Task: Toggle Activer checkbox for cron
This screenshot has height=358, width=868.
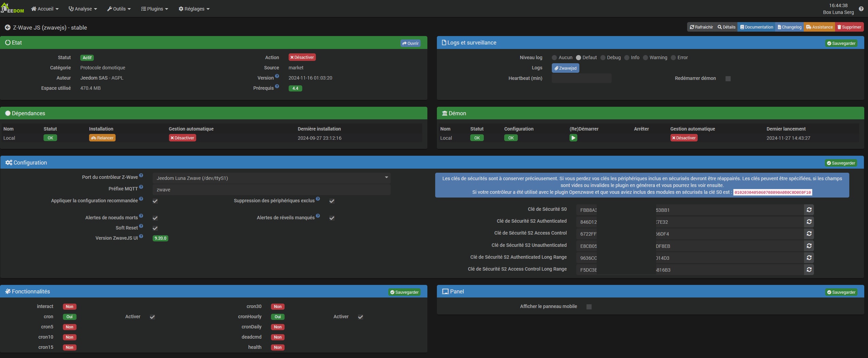Action: (x=152, y=317)
